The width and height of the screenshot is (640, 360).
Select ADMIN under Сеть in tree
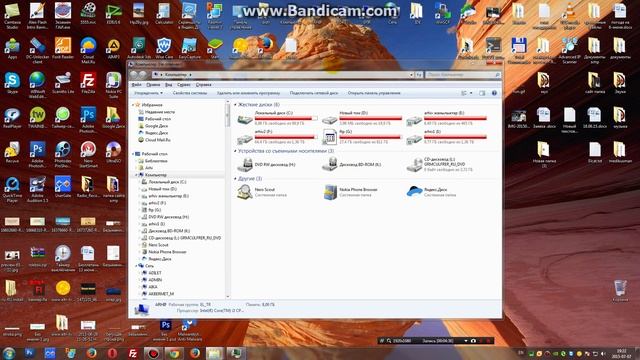[152, 280]
